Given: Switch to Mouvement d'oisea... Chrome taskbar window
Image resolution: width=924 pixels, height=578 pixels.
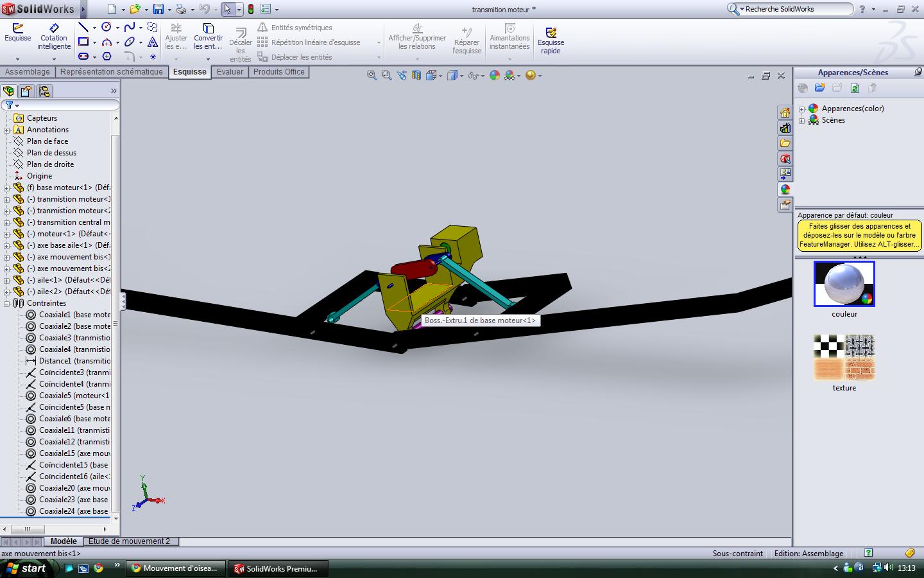Looking at the screenshot, I should tap(175, 568).
